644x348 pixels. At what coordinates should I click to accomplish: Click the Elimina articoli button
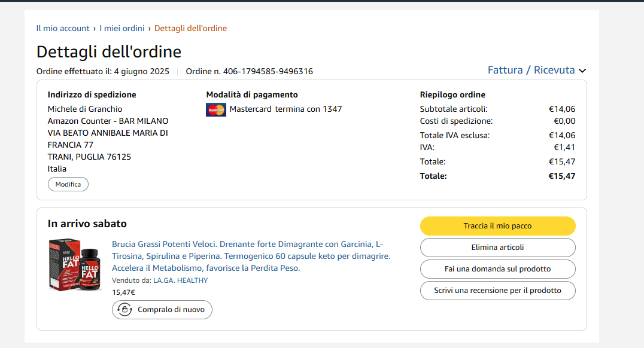(x=497, y=248)
